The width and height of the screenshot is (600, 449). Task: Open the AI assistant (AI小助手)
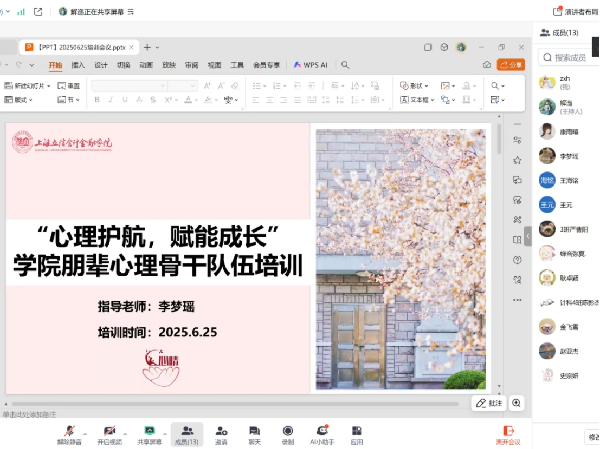coord(322,435)
